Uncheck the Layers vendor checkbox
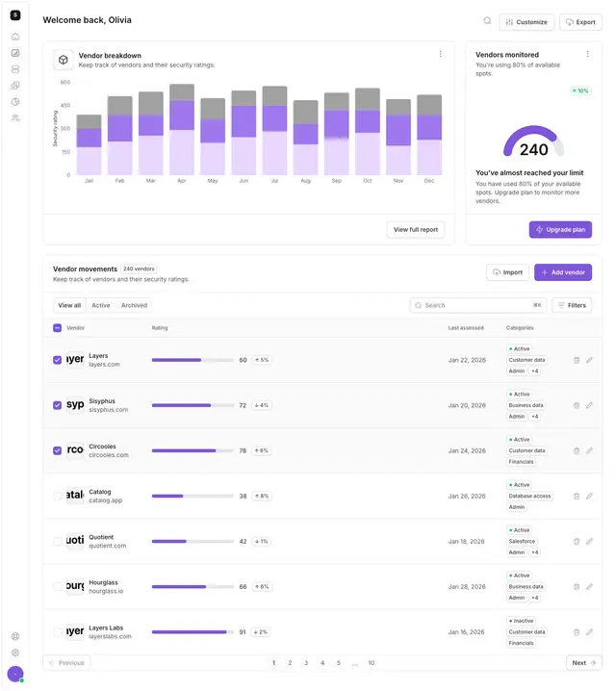The image size is (616, 691). point(58,360)
